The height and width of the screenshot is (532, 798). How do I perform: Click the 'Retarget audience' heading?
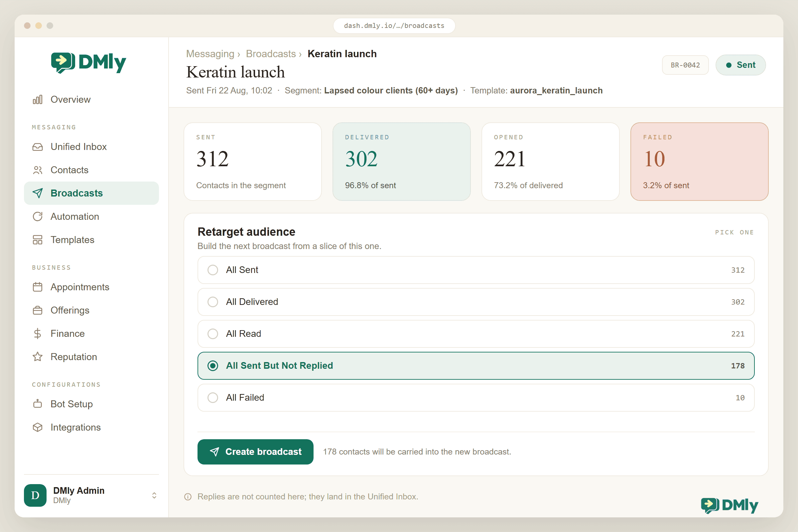click(x=246, y=232)
